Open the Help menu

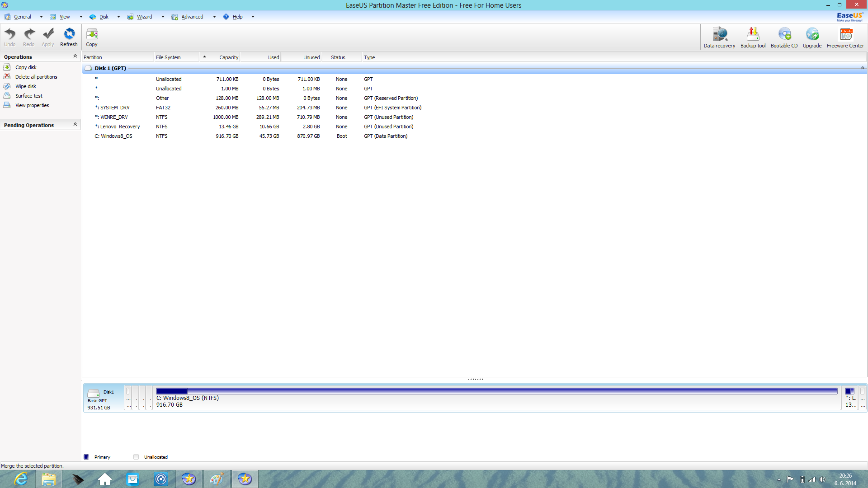point(238,17)
